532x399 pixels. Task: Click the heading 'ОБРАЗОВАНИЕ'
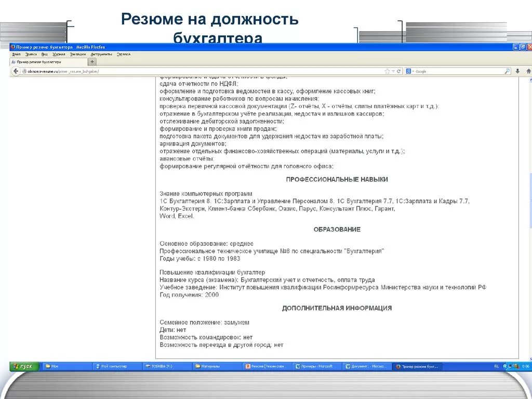click(337, 230)
